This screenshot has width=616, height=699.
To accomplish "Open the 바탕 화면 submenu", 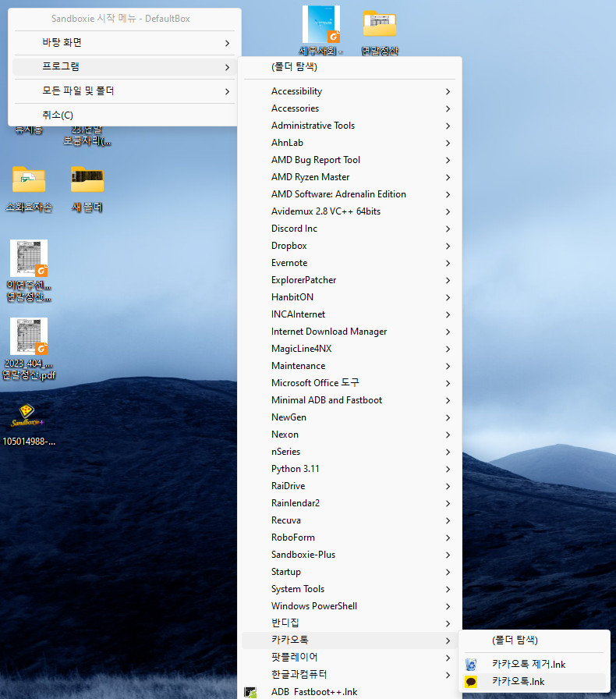I will (125, 43).
